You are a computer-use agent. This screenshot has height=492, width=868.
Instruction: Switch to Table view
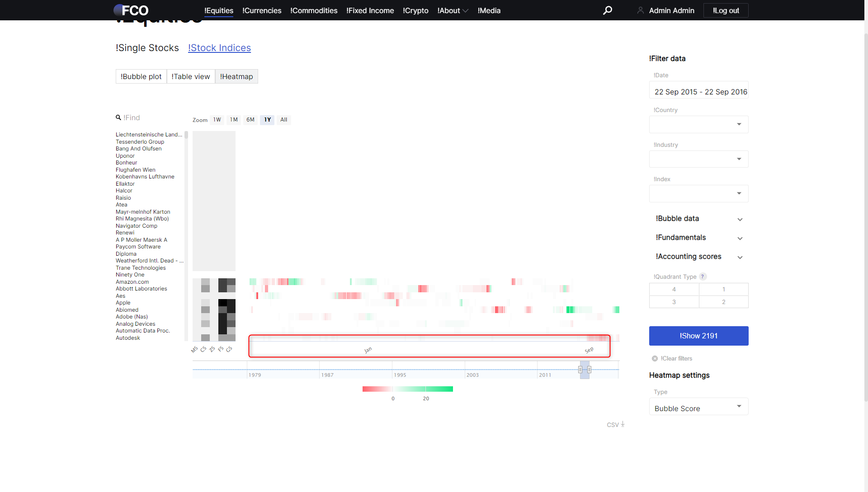(191, 76)
